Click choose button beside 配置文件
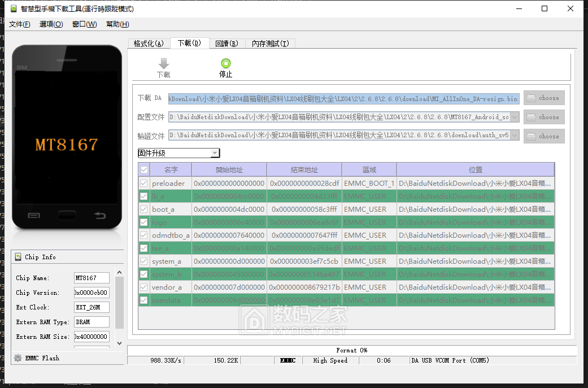The width and height of the screenshot is (588, 388). coord(543,117)
